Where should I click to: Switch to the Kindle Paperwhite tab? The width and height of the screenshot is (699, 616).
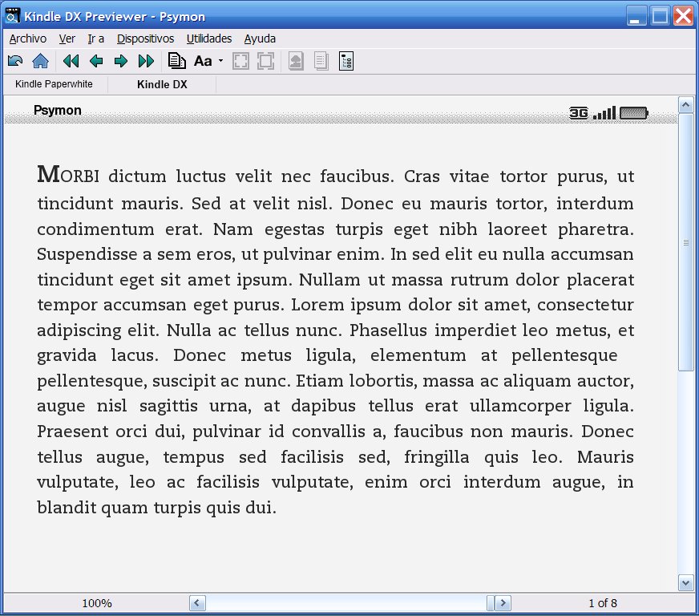coord(54,84)
